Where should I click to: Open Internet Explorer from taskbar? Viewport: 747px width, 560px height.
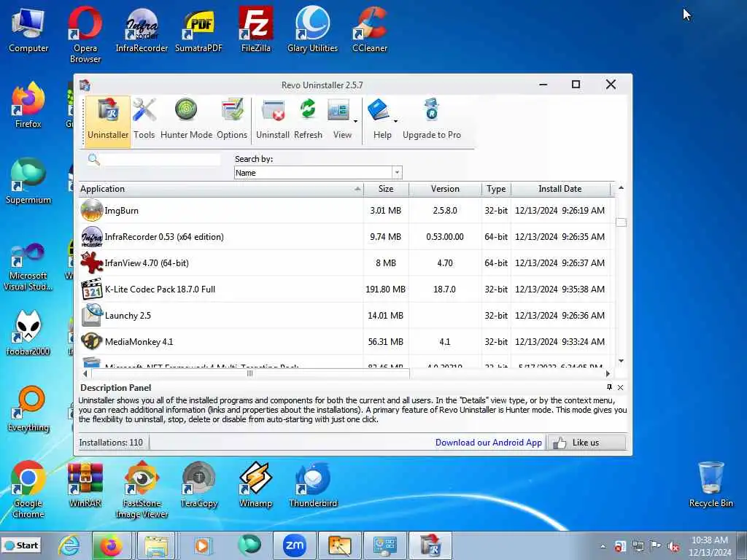click(69, 545)
